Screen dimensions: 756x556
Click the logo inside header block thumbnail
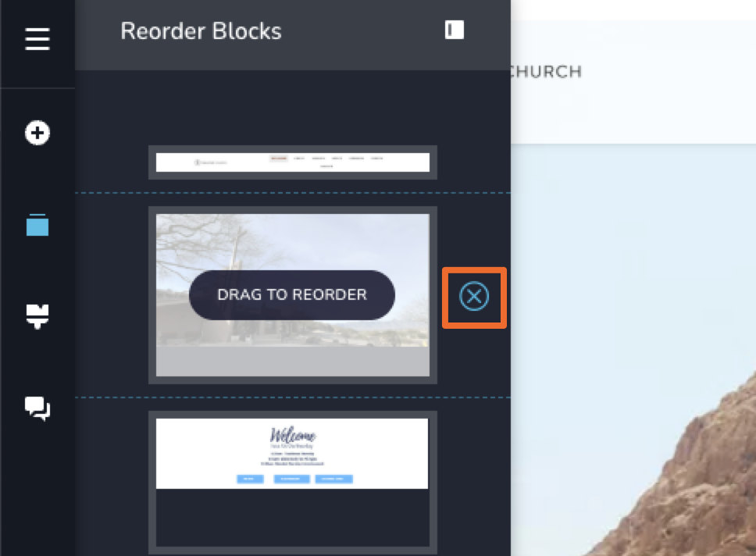pyautogui.click(x=209, y=162)
